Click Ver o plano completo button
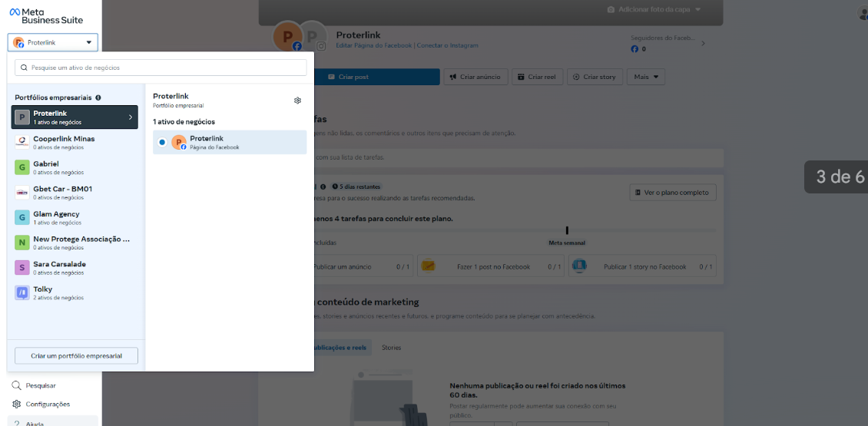This screenshot has width=868, height=426. [x=673, y=193]
